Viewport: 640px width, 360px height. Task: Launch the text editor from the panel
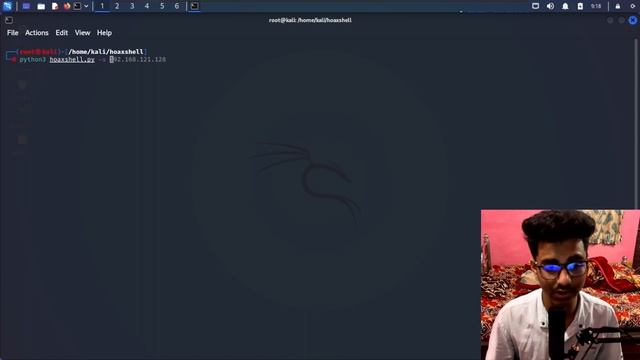tap(55, 6)
